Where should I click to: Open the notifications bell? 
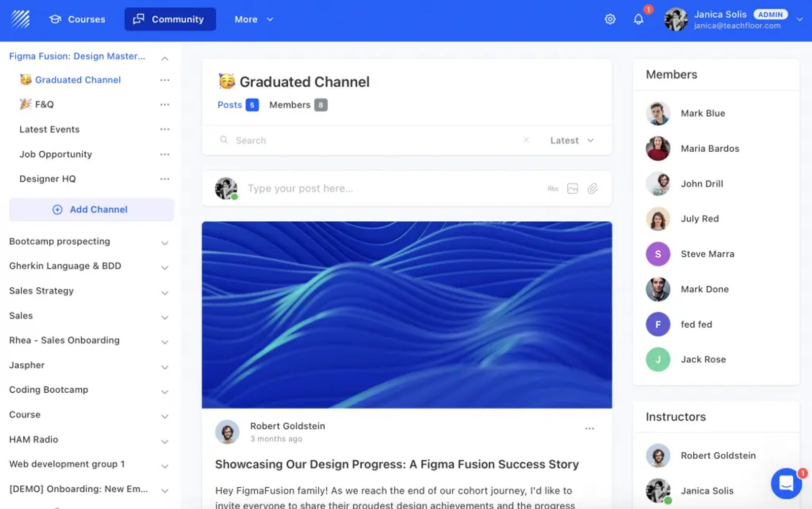click(x=638, y=19)
